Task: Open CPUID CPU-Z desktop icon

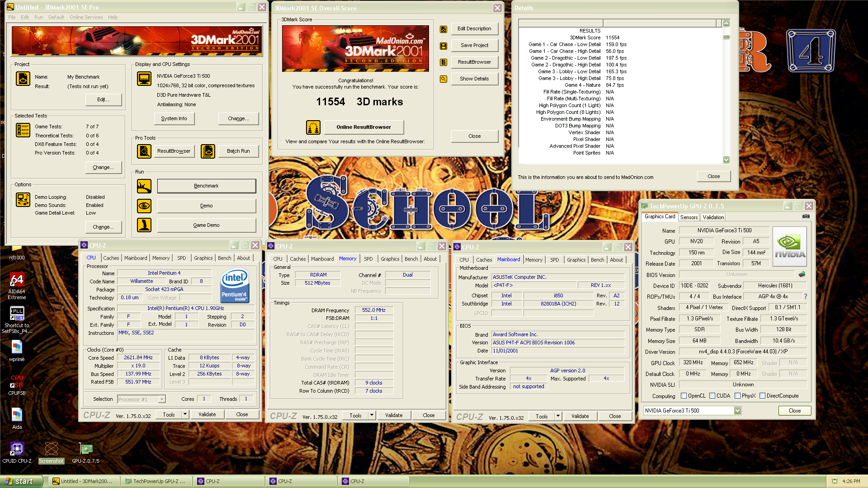Action: pos(17,453)
